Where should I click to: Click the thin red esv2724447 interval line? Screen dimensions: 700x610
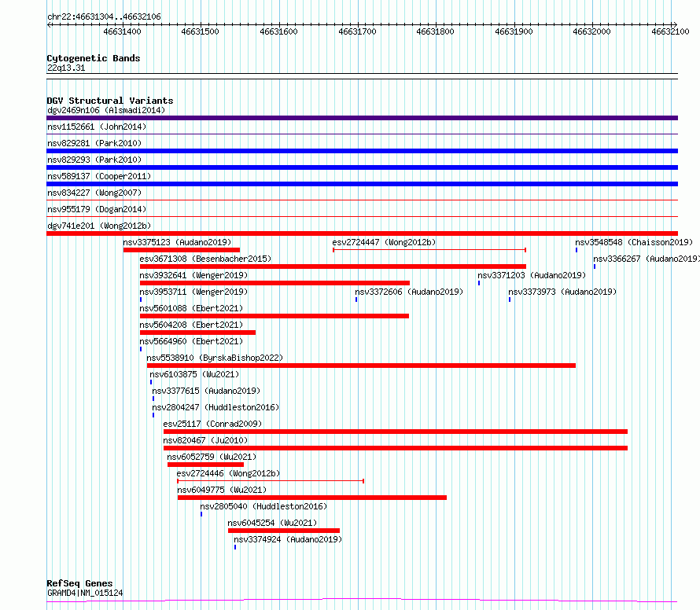429,250
